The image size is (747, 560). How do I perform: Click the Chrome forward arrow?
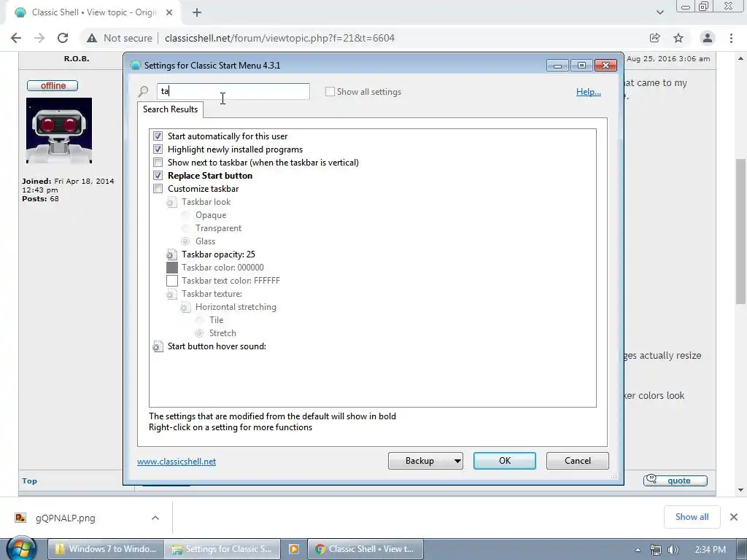tap(39, 38)
